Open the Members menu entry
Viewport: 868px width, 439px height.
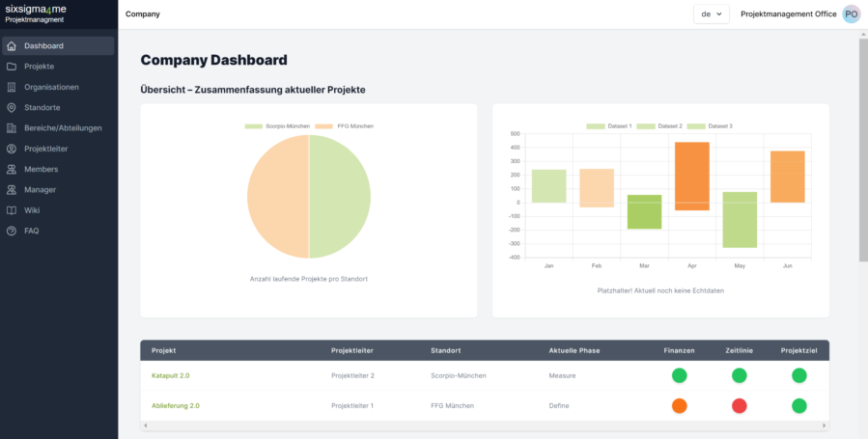pyautogui.click(x=58, y=169)
